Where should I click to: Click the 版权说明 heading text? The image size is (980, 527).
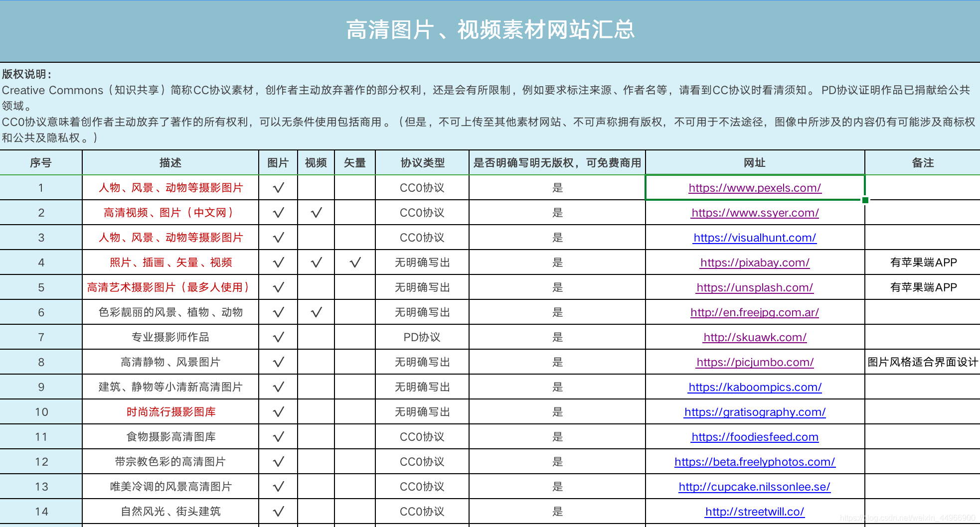coord(26,74)
